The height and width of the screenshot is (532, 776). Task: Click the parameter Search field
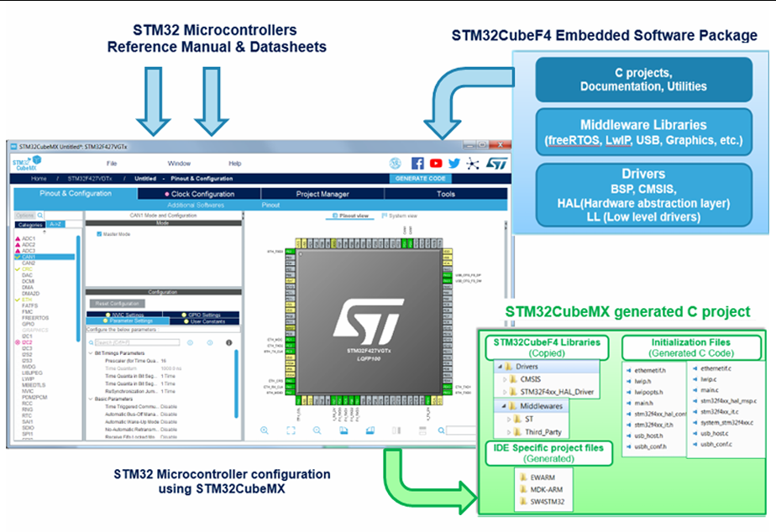pos(137,342)
